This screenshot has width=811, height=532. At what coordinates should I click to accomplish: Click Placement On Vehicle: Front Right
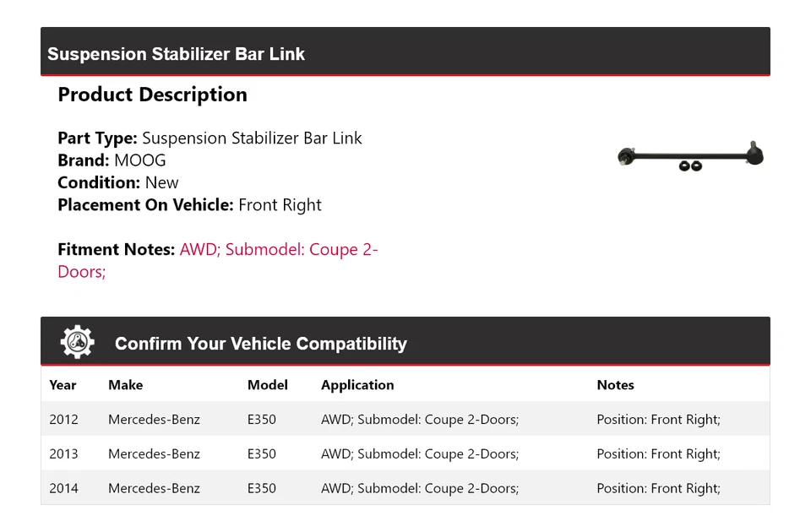(x=189, y=204)
